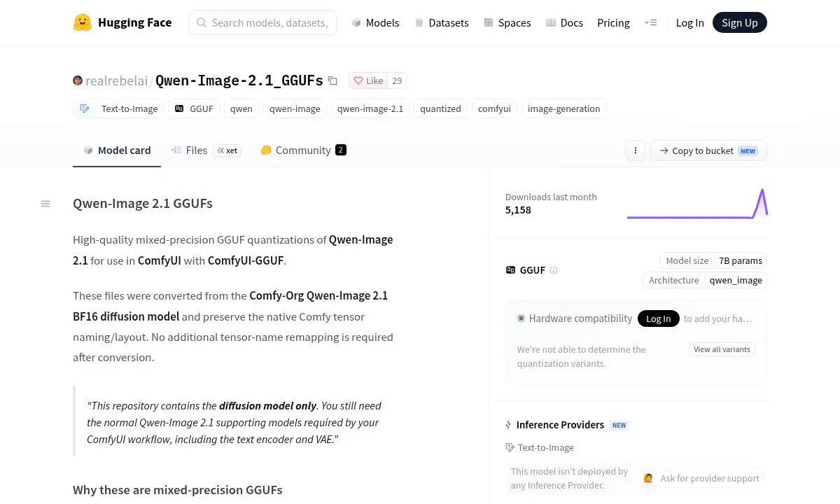
Task: Switch to the Model card tab
Action: point(117,150)
